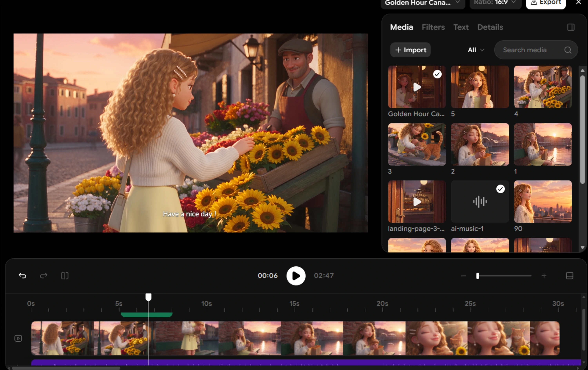Click the redo arrow icon
The height and width of the screenshot is (370, 588).
click(x=44, y=276)
